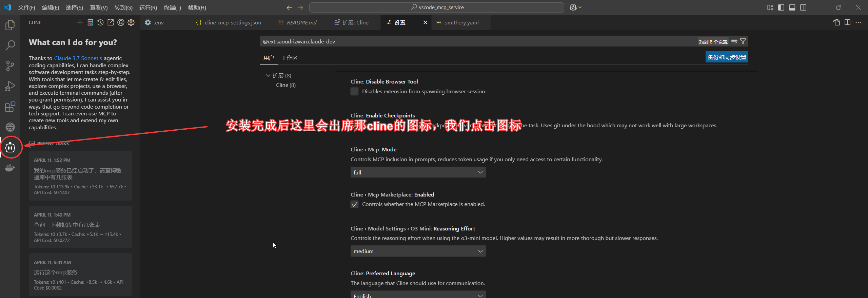
Task: Switch to the .env tab
Action: coord(165,22)
